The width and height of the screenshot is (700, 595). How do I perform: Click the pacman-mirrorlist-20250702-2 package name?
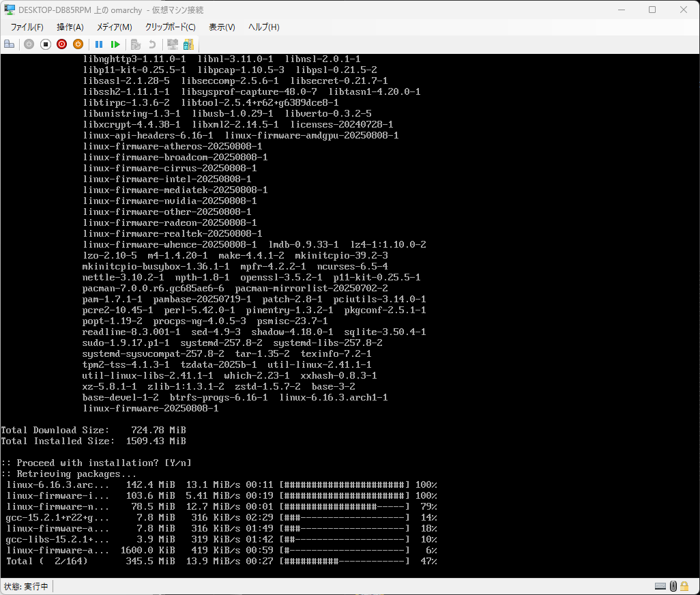(312, 289)
